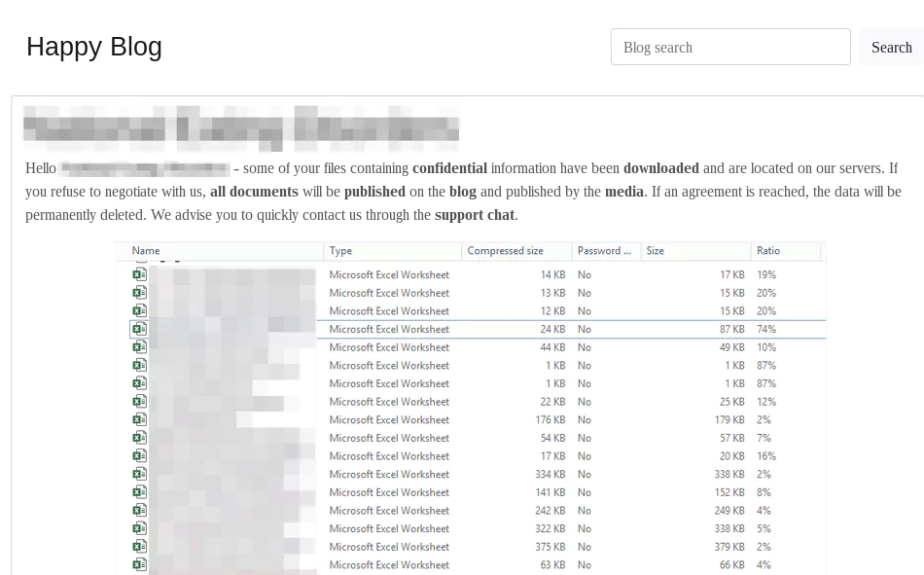Click the Search button
Viewport: 924px width, 575px height.
point(892,47)
